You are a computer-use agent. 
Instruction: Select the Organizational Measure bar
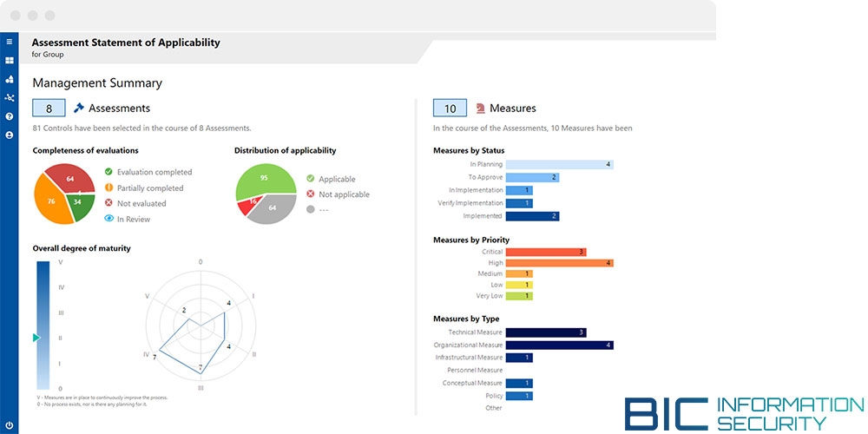click(560, 345)
